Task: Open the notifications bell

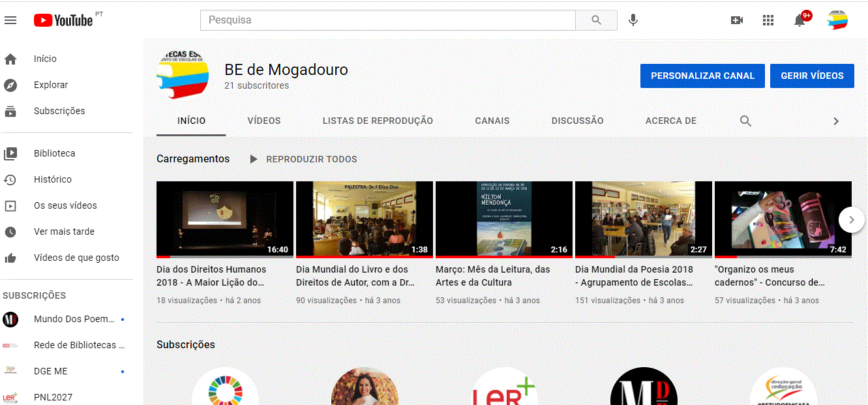Action: [800, 20]
